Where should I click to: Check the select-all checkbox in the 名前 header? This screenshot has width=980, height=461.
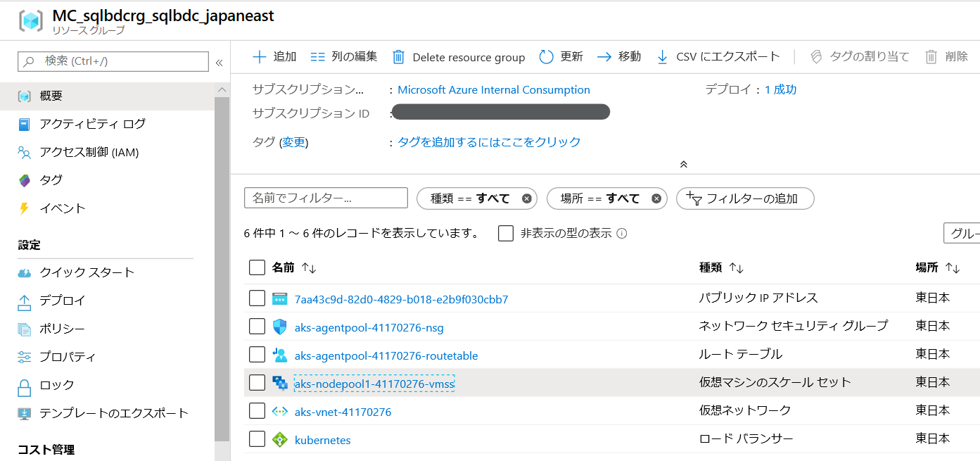point(257,267)
